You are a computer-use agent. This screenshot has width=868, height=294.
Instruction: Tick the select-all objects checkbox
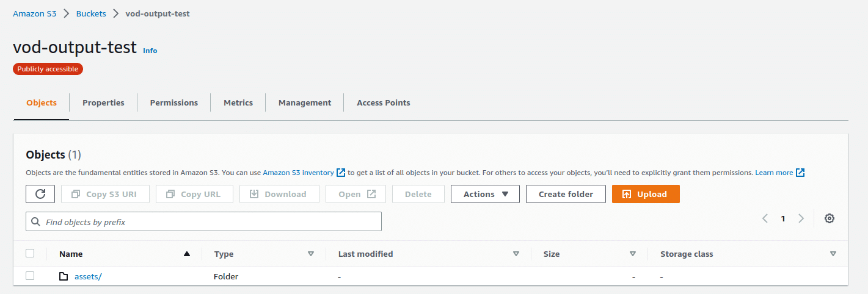(x=30, y=253)
